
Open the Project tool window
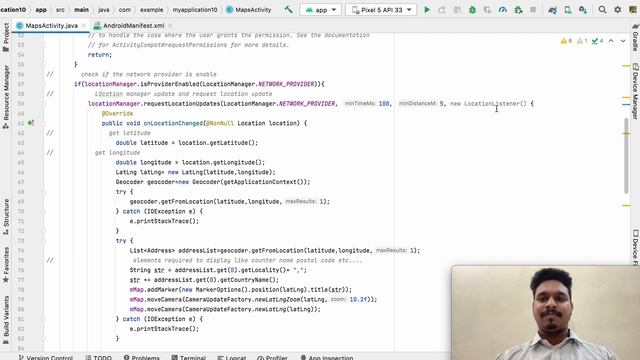coord(6,38)
